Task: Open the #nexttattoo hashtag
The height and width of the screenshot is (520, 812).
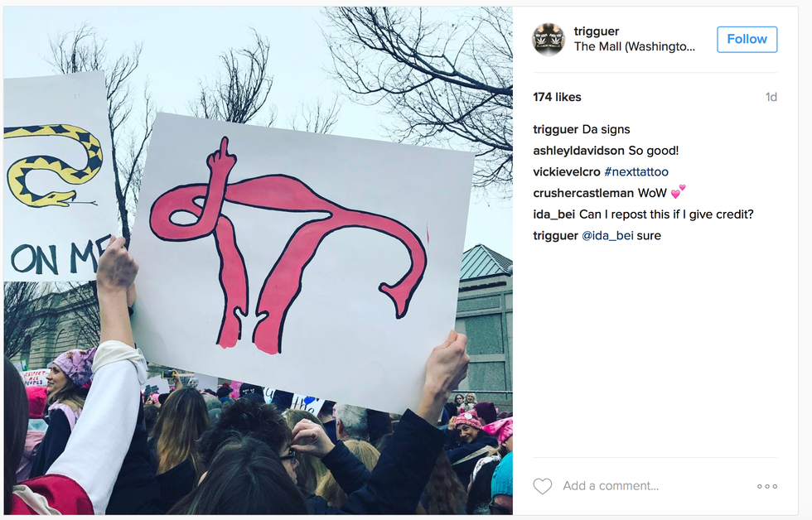Action: (x=636, y=171)
